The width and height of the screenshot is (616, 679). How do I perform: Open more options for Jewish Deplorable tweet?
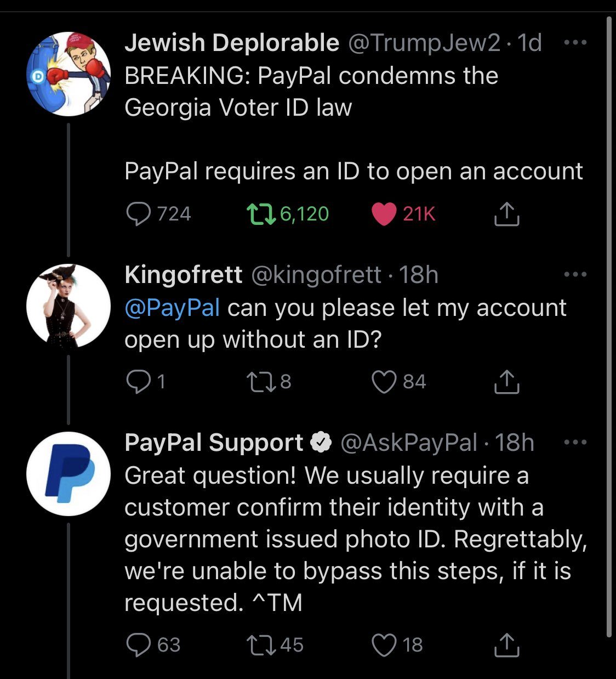point(575,42)
